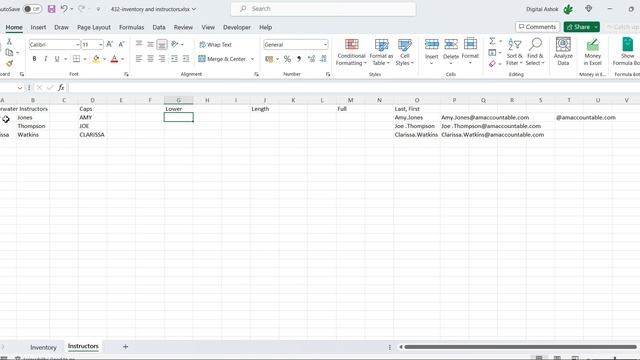This screenshot has width=640, height=360.
Task: Apply Comma Style format
Action: tap(299, 59)
